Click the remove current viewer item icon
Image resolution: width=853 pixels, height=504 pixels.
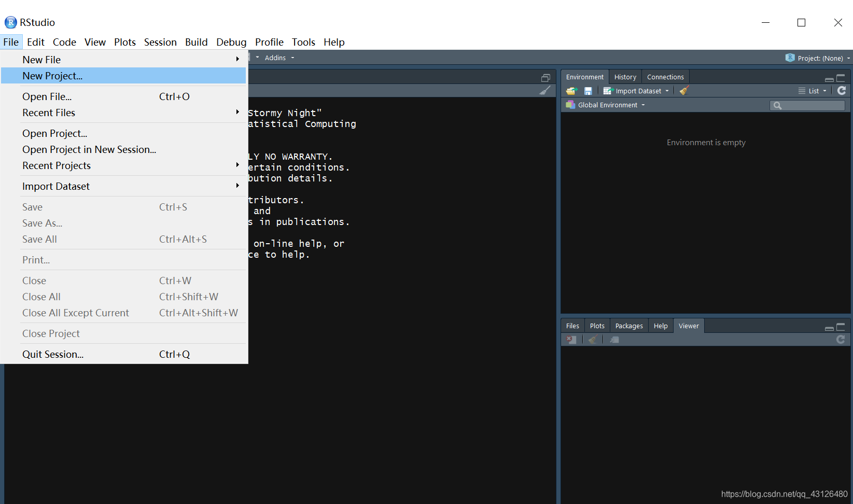571,340
